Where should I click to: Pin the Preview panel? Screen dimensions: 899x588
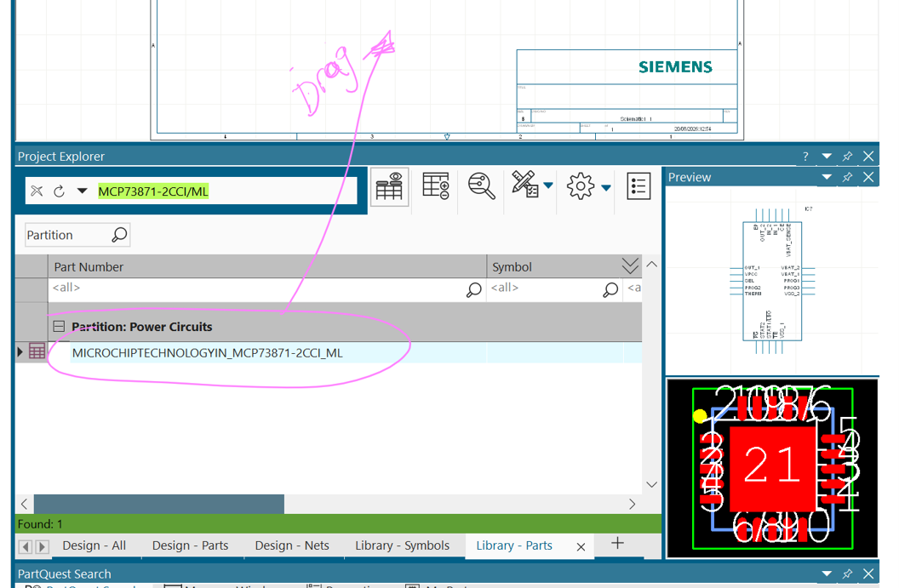pos(847,177)
